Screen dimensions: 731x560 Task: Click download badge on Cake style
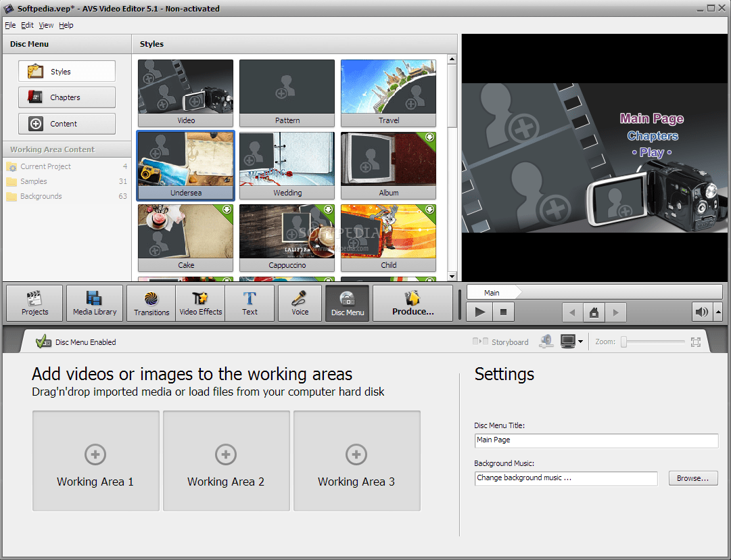click(227, 210)
